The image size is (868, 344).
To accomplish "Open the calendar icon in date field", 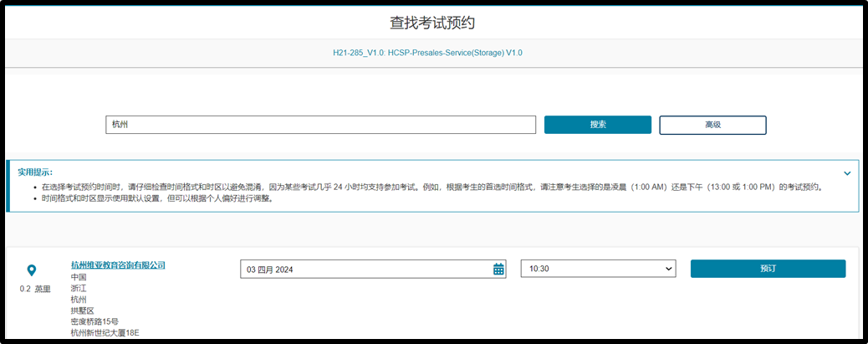I will coord(498,270).
